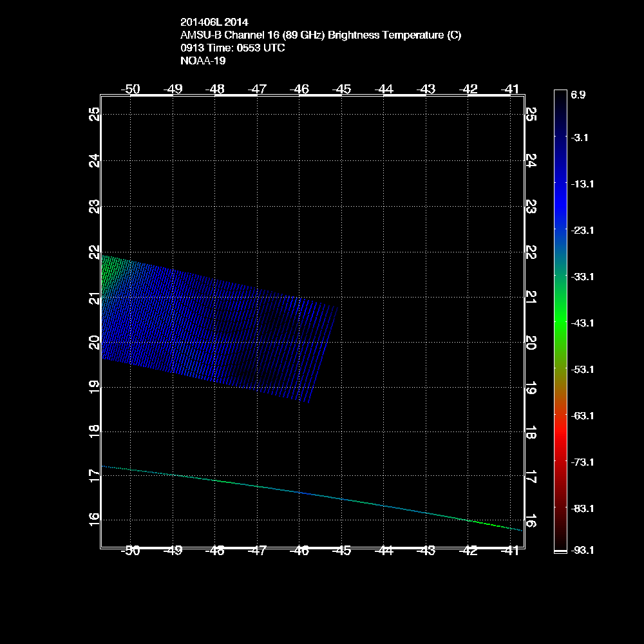The height and width of the screenshot is (644, 644).
Task: Click the 16 latitude label on right axis
Action: coord(531,520)
